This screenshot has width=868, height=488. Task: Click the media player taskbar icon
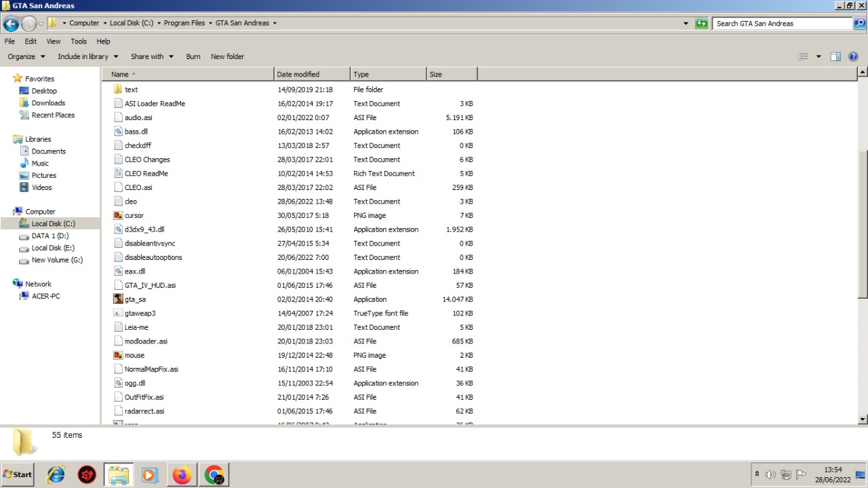point(150,474)
